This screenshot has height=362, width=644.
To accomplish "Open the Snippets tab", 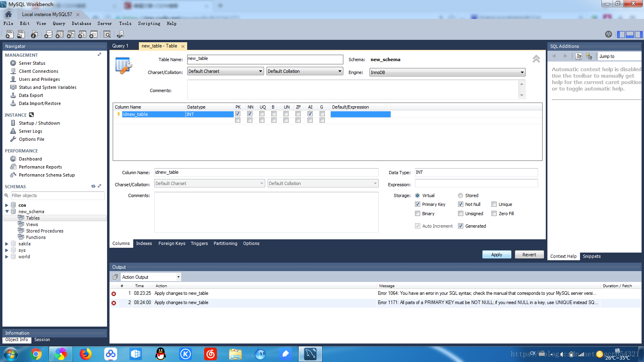I will (x=592, y=256).
